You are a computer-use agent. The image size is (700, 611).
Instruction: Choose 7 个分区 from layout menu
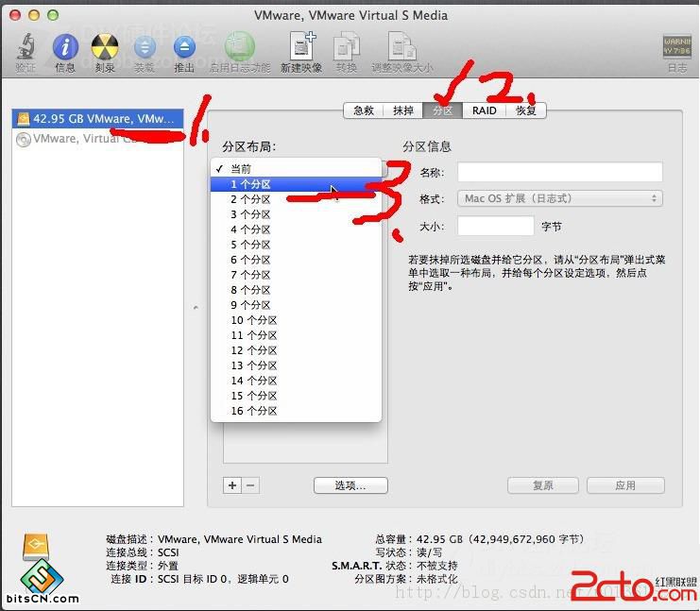[x=296, y=275]
